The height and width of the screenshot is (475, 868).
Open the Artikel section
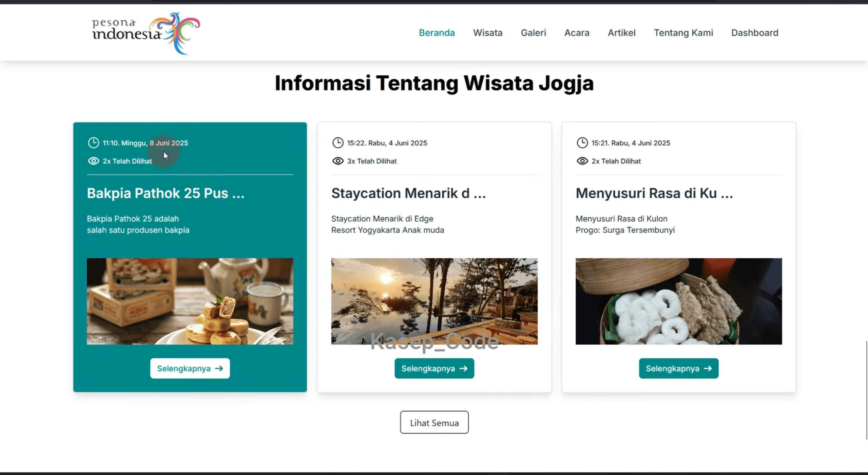point(621,33)
